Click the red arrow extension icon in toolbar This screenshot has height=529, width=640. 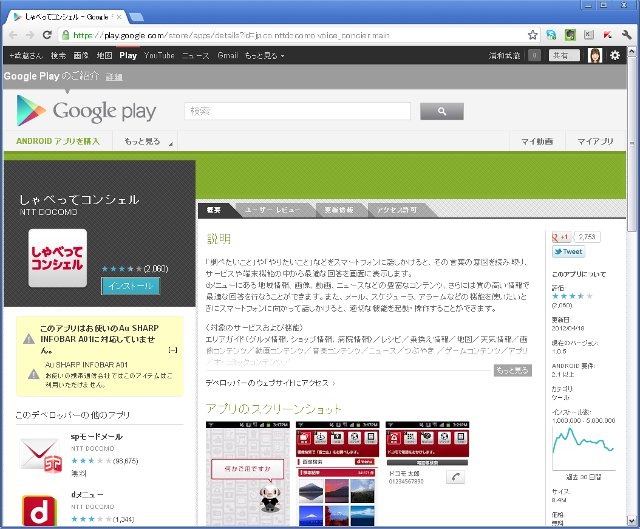pyautogui.click(x=607, y=35)
